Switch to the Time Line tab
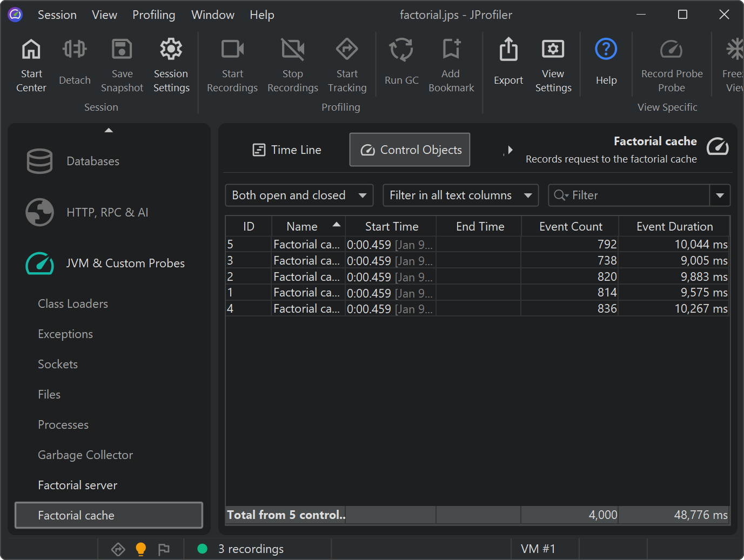The image size is (744, 560). (287, 150)
